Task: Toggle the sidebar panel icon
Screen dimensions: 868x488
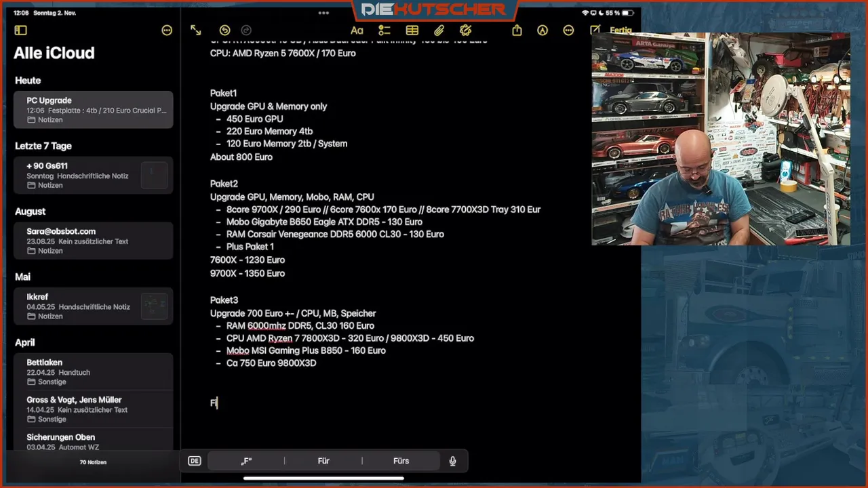Action: (20, 30)
